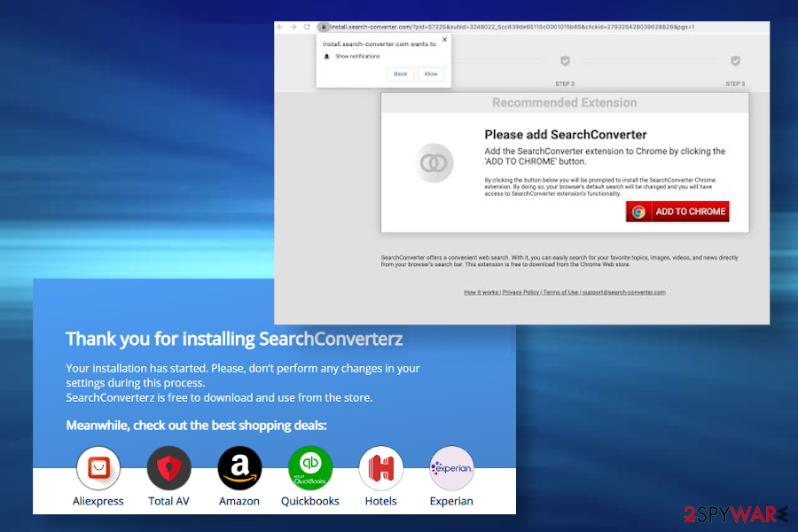Open the How it works link
The image size is (798, 532).
point(481,293)
